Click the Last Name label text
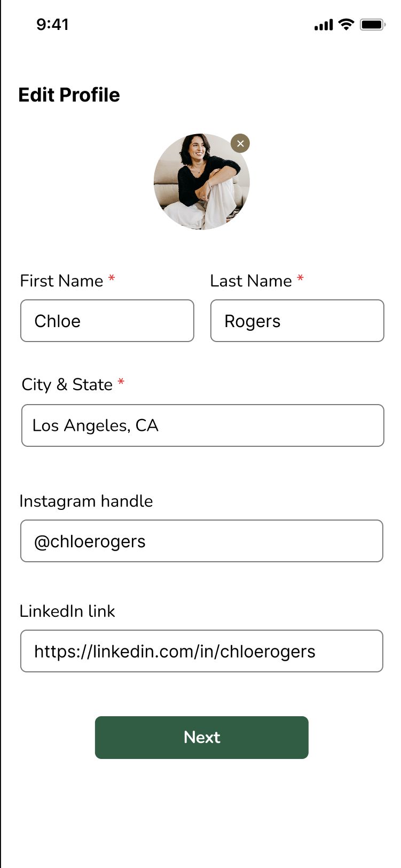This screenshot has height=868, width=401. pyautogui.click(x=251, y=281)
